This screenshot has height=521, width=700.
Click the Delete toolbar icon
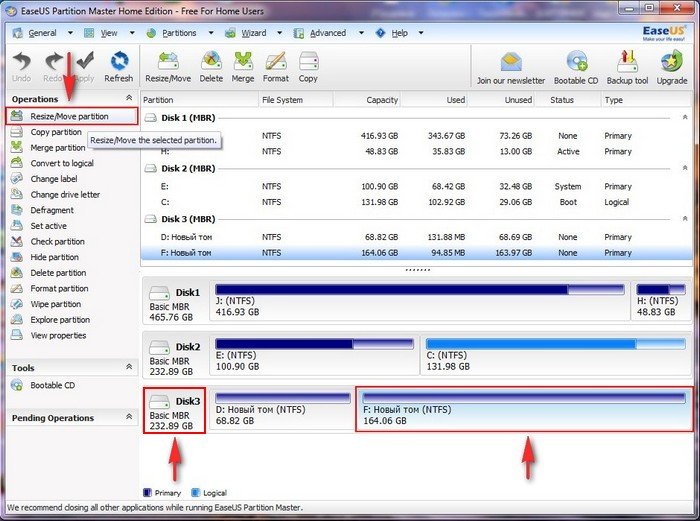pyautogui.click(x=211, y=67)
